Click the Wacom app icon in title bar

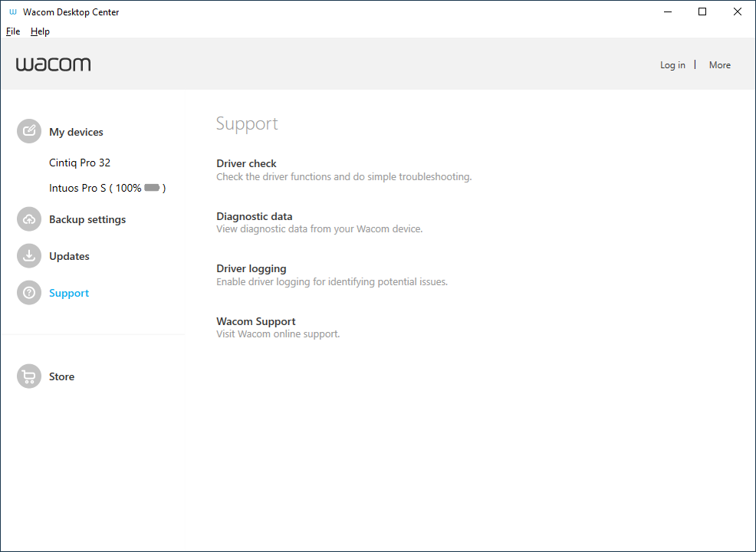(12, 11)
